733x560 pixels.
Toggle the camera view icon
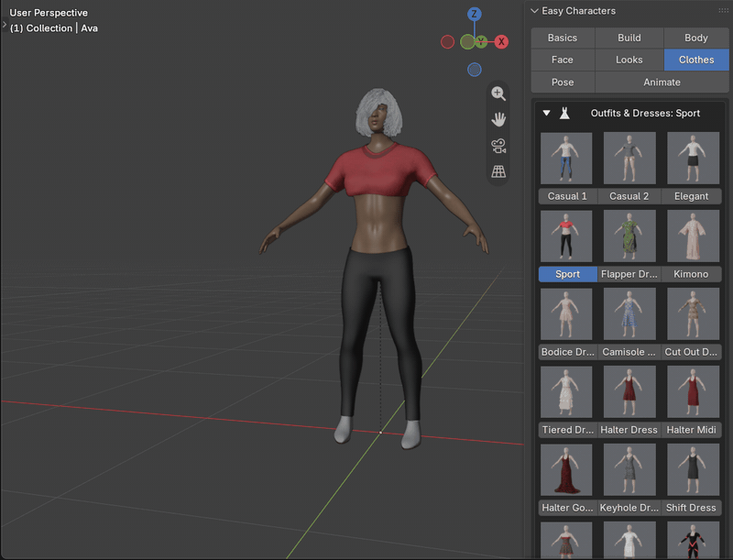[x=498, y=146]
